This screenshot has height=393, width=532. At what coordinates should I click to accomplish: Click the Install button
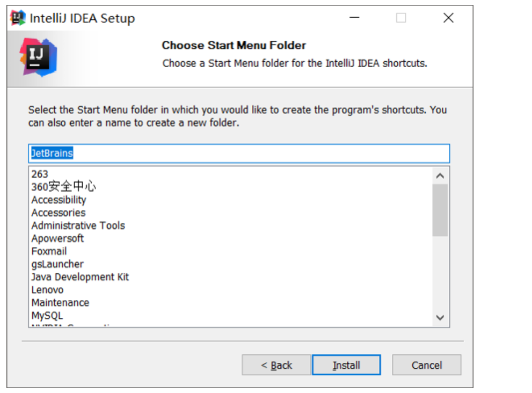(x=346, y=365)
